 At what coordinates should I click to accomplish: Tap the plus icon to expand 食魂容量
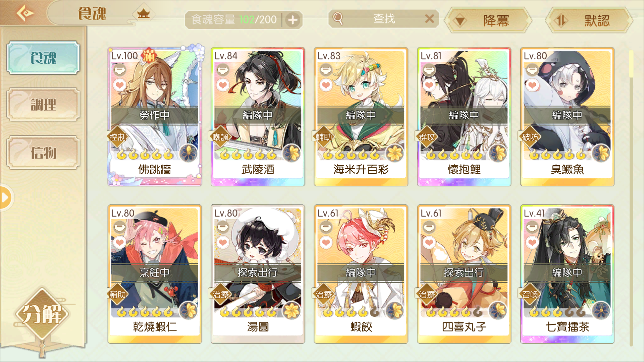(x=293, y=20)
